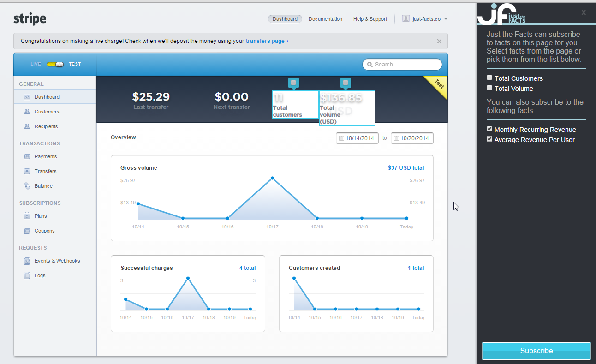
Task: Open Documentation in top navigation
Action: (x=326, y=19)
